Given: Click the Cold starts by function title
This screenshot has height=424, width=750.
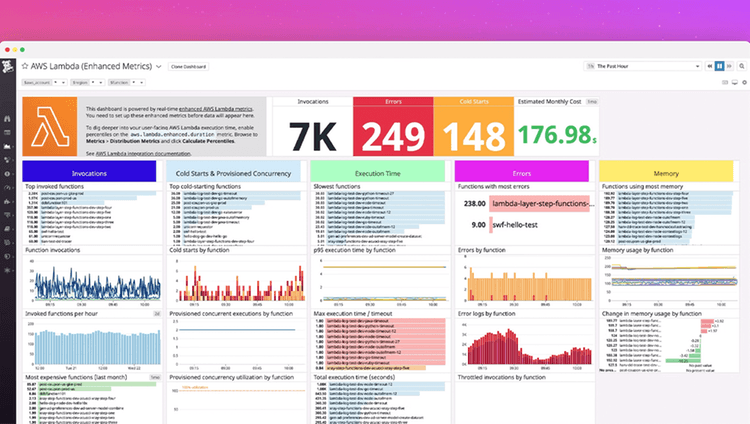Looking at the screenshot, I should (199, 250).
